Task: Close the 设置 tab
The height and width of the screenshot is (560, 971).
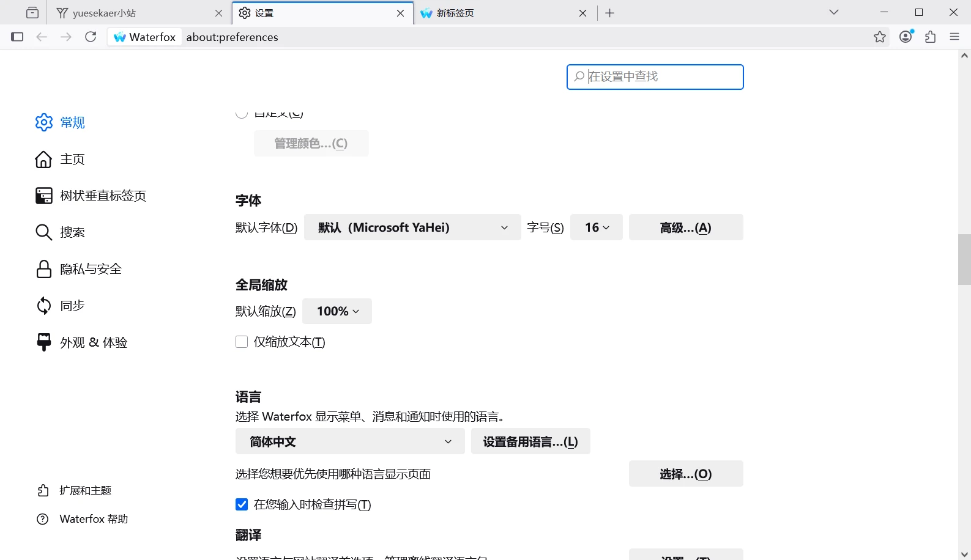Action: [x=401, y=13]
